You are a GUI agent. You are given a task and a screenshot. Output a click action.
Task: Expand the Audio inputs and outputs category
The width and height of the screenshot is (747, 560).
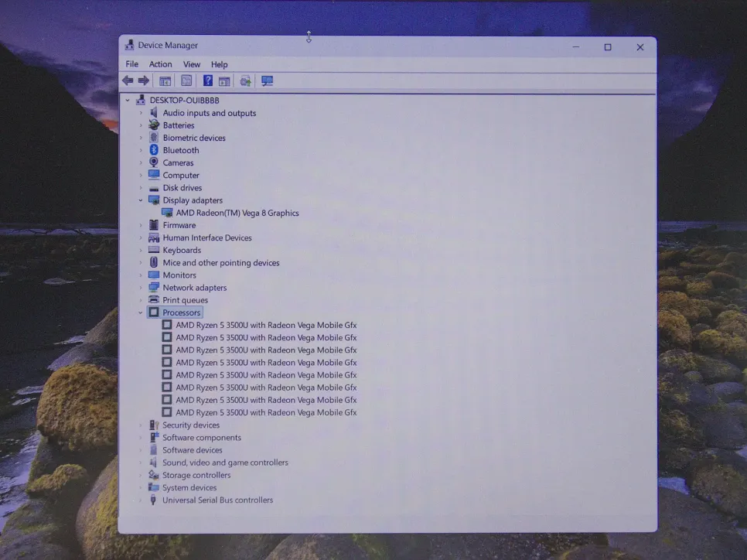point(141,113)
